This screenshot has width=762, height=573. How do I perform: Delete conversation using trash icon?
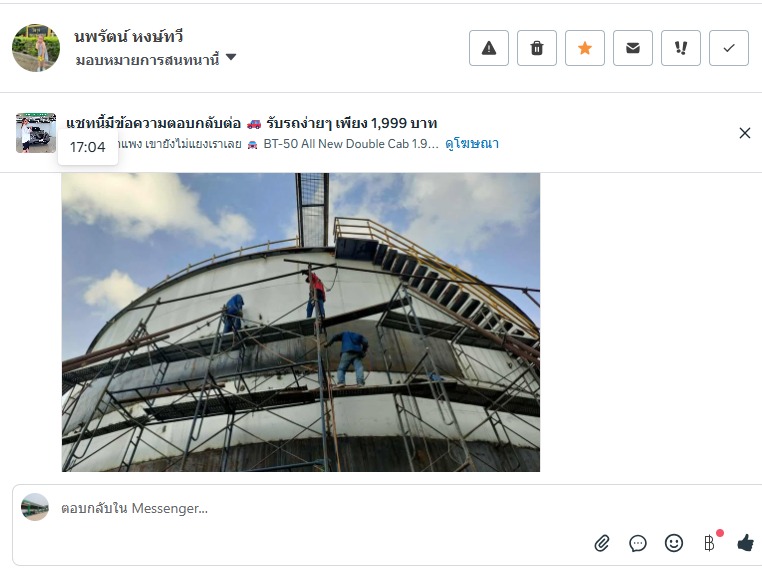click(537, 48)
